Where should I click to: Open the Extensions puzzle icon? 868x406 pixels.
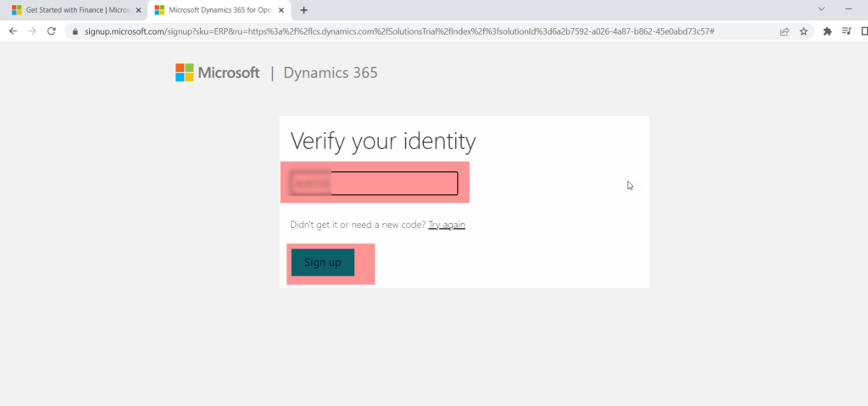coord(827,31)
